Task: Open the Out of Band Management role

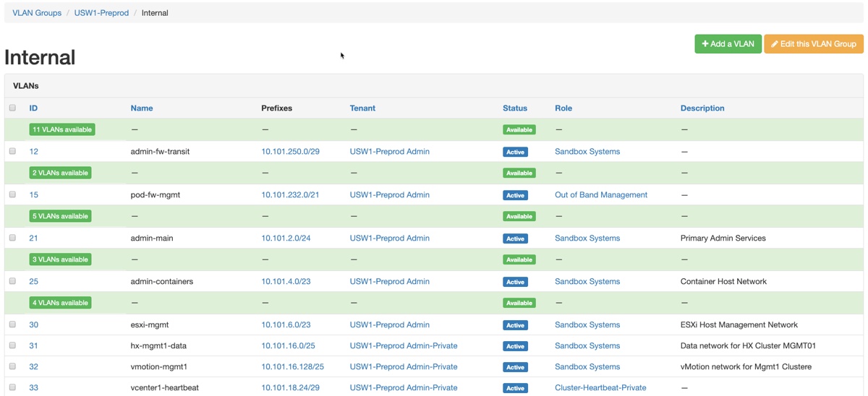Action: point(600,195)
